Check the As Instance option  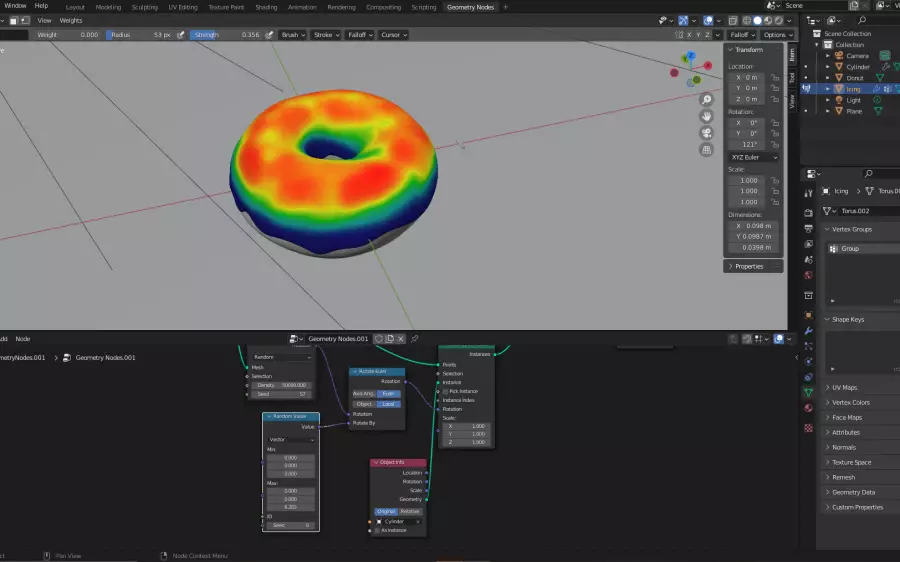[x=376, y=531]
